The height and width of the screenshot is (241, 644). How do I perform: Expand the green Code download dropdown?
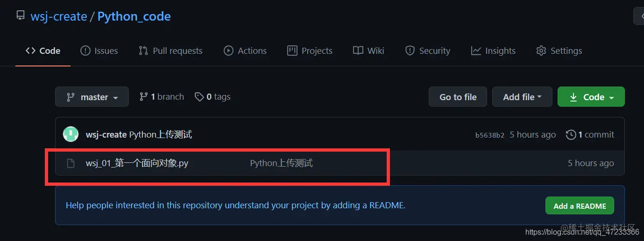click(x=591, y=97)
